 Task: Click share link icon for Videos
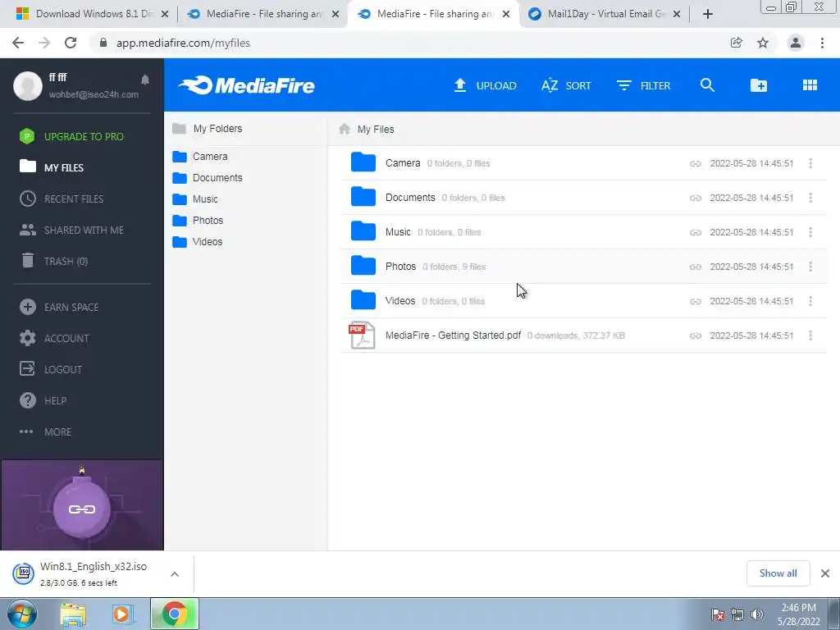[696, 301]
